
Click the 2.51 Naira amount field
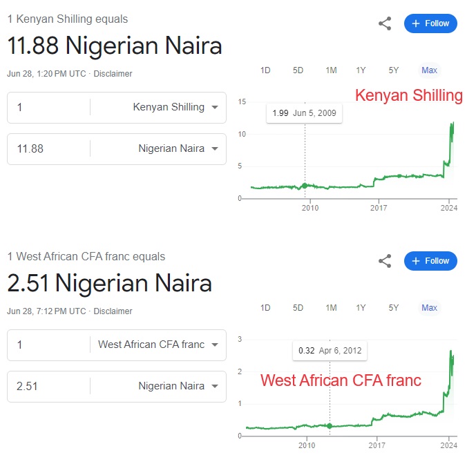[48, 386]
